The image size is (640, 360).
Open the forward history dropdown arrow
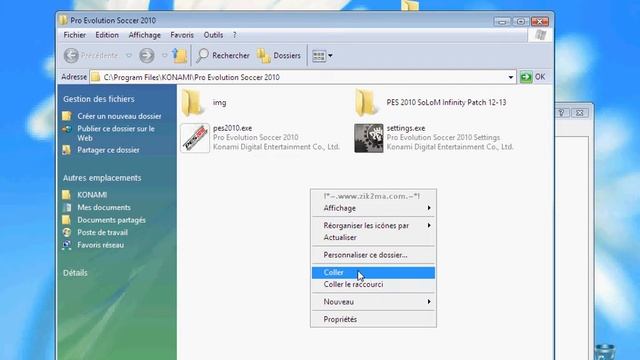pyautogui.click(x=164, y=56)
